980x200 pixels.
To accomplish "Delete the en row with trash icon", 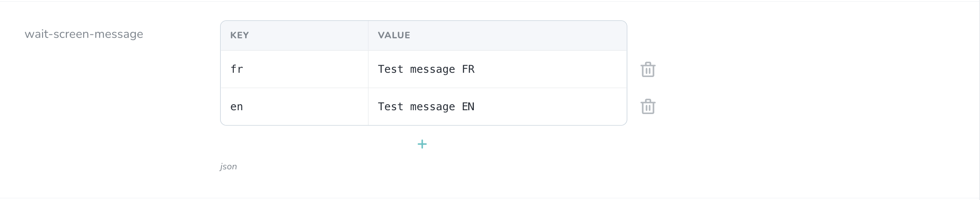I will point(648,107).
